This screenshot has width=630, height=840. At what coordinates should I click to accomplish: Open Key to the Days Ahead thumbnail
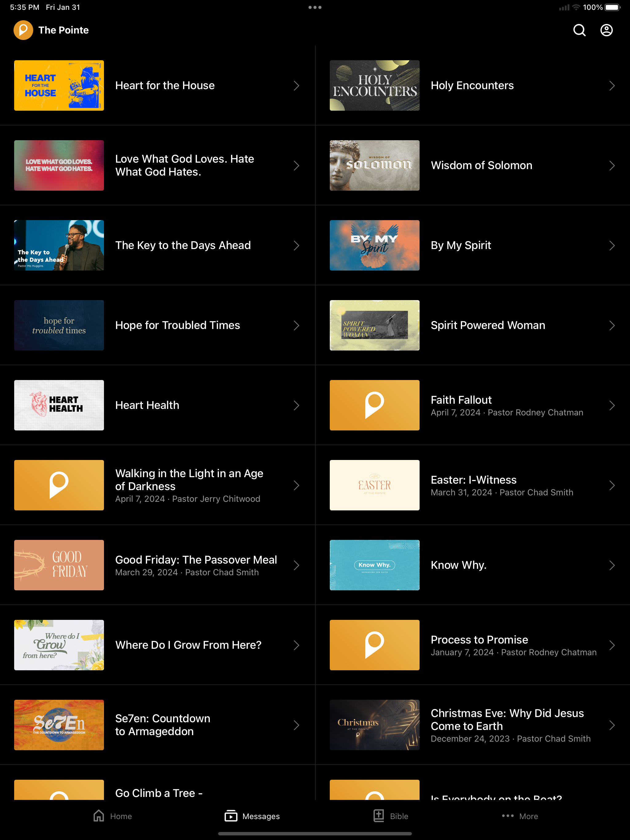coord(59,245)
